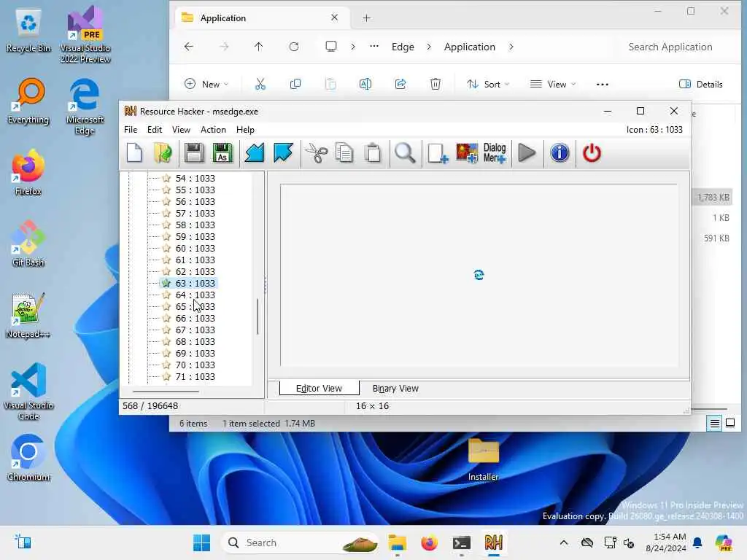Image resolution: width=747 pixels, height=560 pixels.
Task: Open the New dropdown in File Explorer
Action: [x=206, y=85]
